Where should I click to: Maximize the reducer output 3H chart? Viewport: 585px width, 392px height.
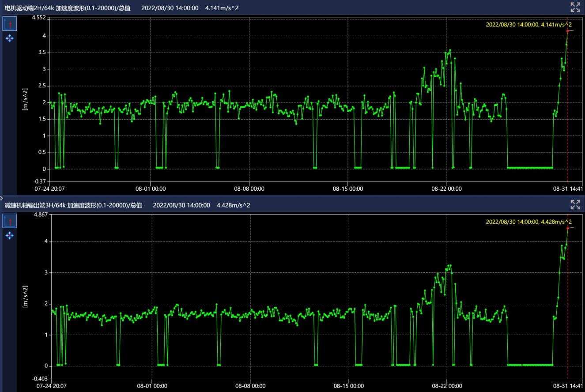click(x=575, y=204)
